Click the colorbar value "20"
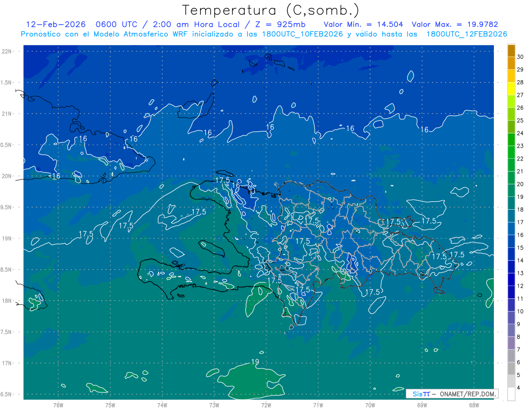The height and width of the screenshot is (411, 532). 520,184
